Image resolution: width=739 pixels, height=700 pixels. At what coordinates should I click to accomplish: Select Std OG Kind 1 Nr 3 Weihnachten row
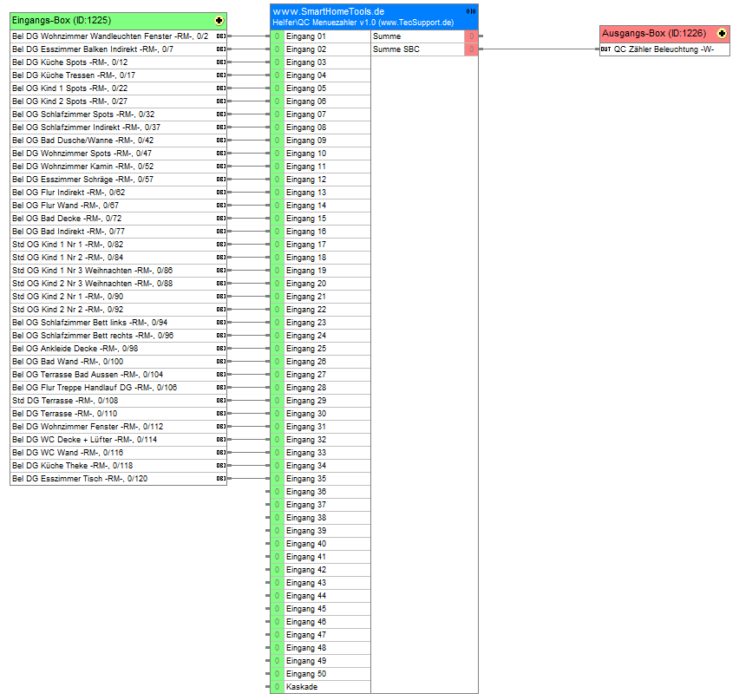[x=118, y=271]
